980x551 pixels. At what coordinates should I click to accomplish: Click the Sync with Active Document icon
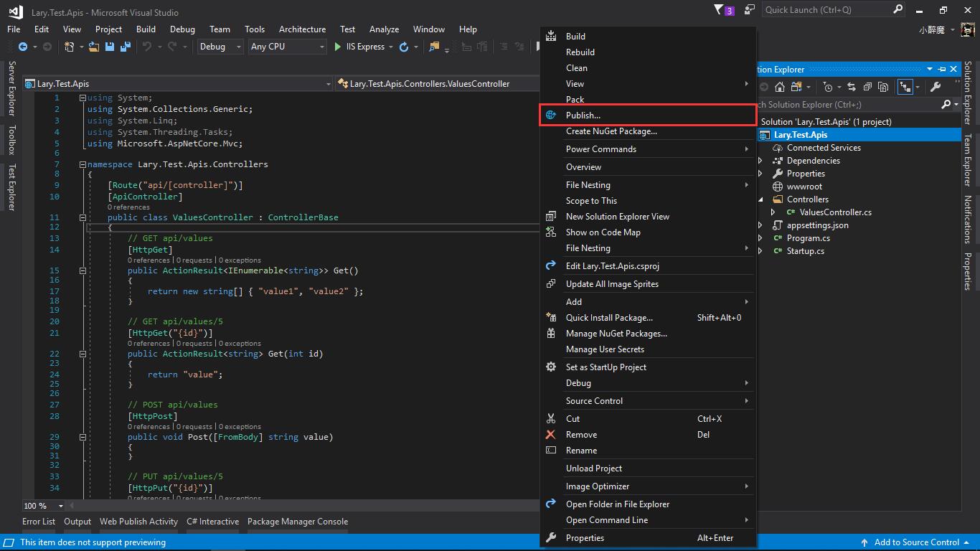[x=852, y=87]
